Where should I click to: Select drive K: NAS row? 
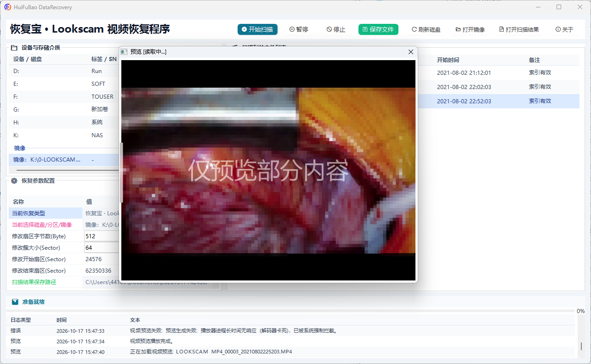tap(64, 135)
